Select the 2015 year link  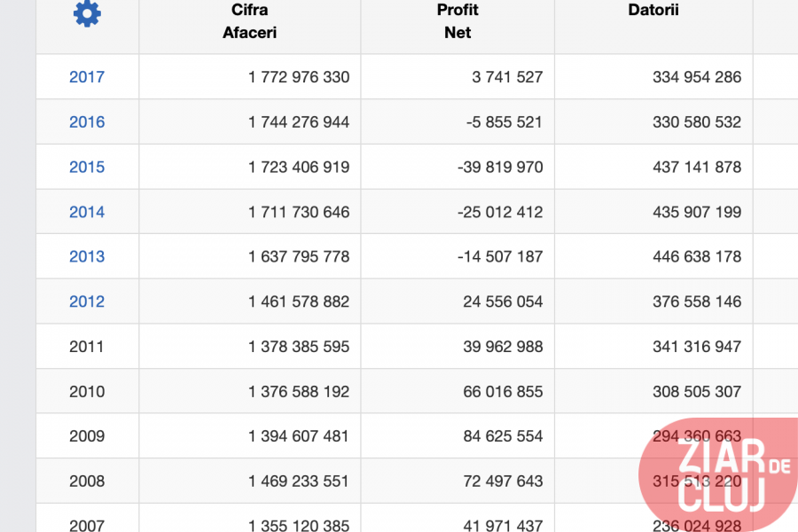point(87,168)
